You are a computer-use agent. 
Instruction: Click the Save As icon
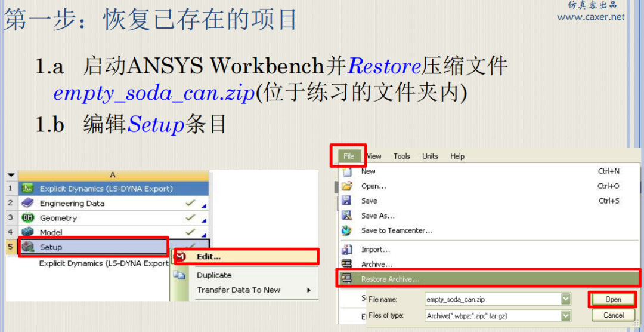(347, 216)
